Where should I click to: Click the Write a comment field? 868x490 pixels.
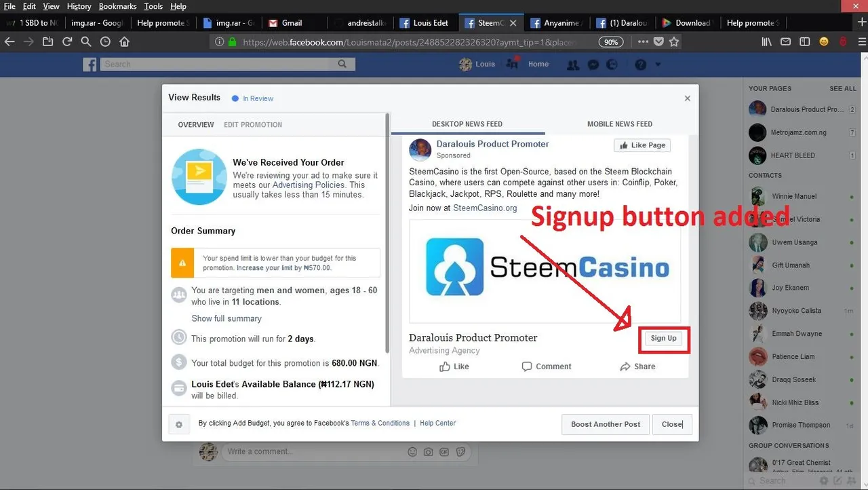pyautogui.click(x=315, y=451)
